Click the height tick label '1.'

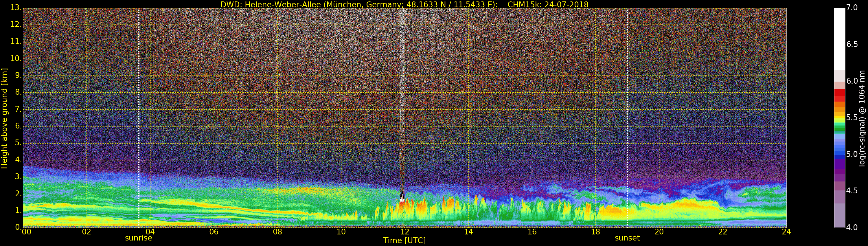click(x=18, y=210)
